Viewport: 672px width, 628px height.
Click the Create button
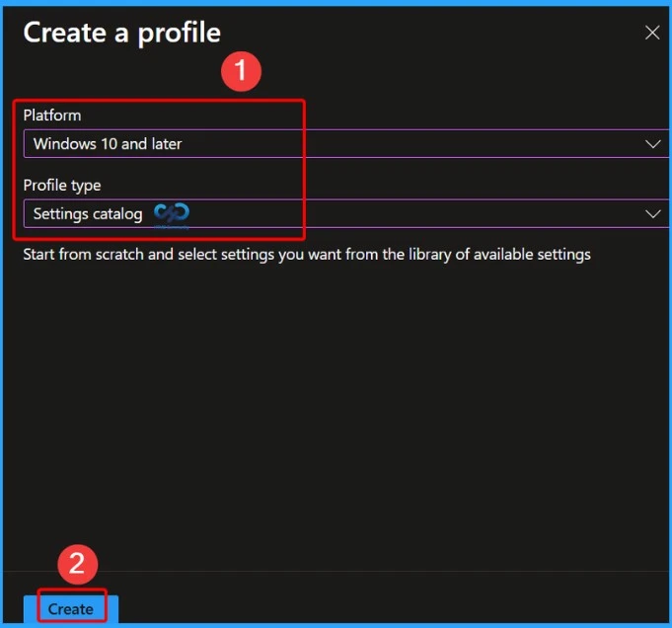point(71,608)
